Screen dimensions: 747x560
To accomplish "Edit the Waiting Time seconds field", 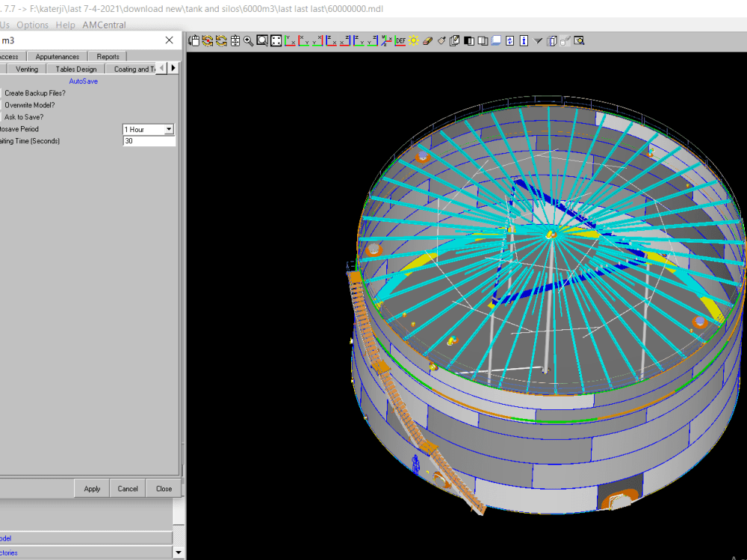I will (149, 140).
